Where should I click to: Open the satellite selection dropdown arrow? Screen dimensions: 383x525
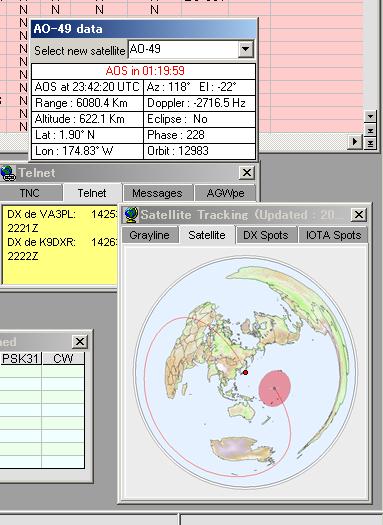[x=245, y=49]
